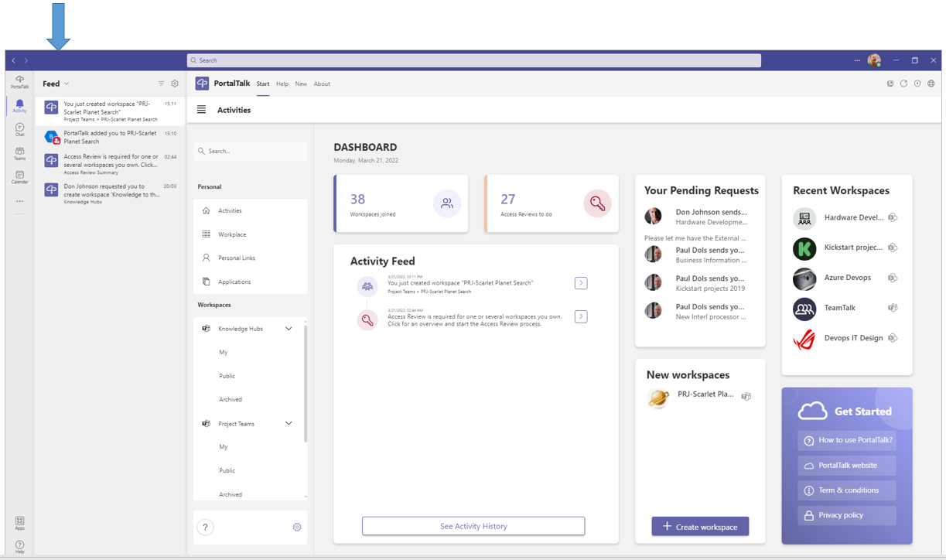Switch to the Start tab
Image resolution: width=946 pixels, height=560 pixels.
click(263, 84)
